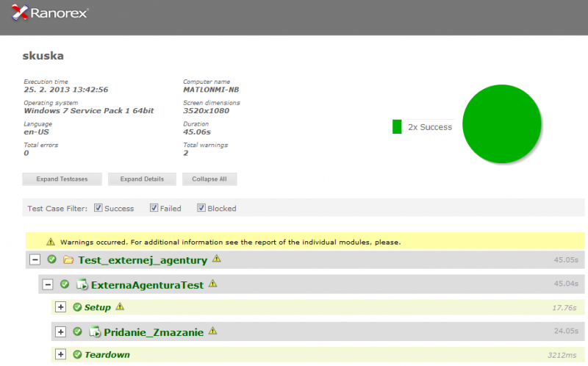Viewport: 588px width, 366px height.
Task: Select the Pridanie_Zmazanie test case title
Action: [x=154, y=332]
